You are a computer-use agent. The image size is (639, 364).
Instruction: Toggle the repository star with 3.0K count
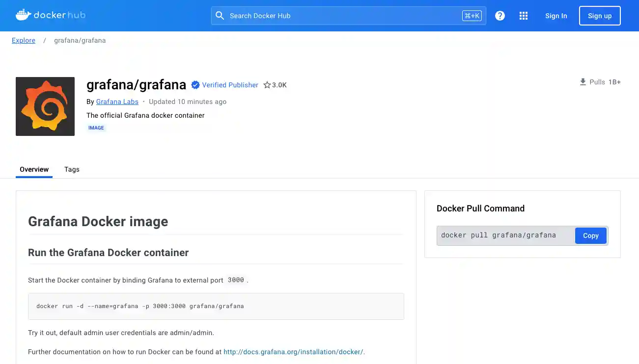[x=274, y=84]
